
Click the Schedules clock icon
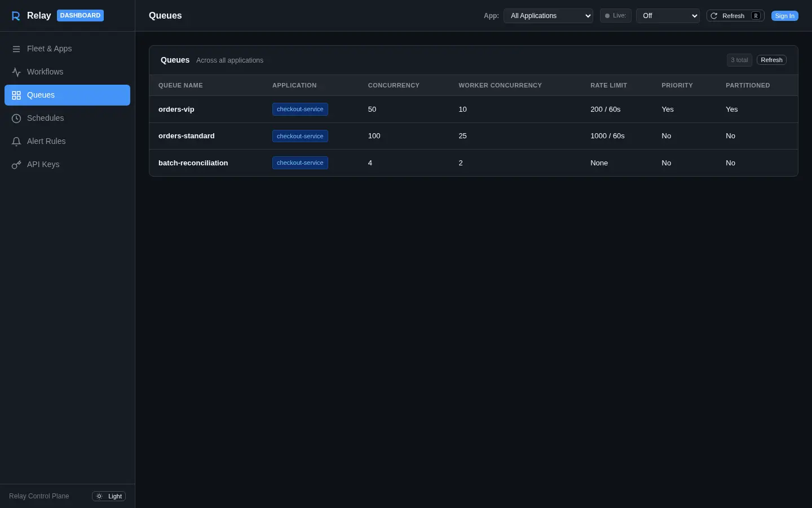(x=16, y=119)
